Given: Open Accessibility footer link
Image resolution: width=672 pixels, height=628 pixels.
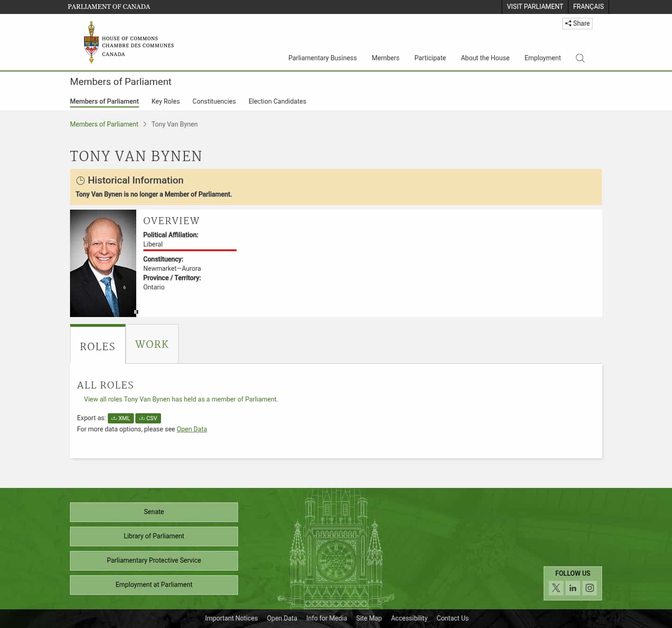Looking at the screenshot, I should [409, 618].
